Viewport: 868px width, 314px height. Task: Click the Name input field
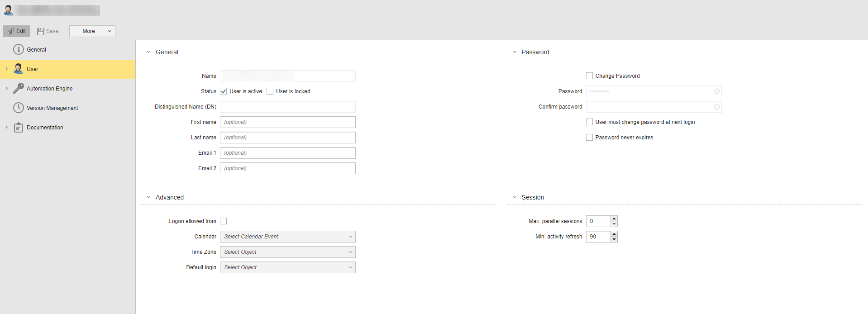(x=288, y=76)
